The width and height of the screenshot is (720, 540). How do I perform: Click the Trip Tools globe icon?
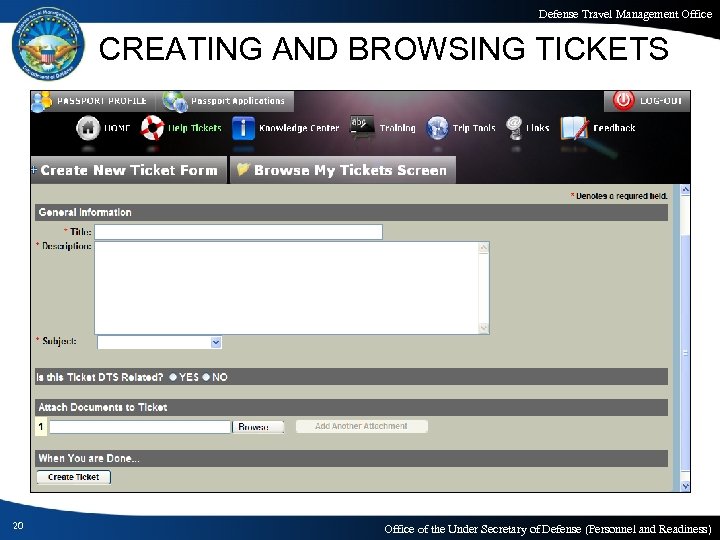[x=437, y=128]
